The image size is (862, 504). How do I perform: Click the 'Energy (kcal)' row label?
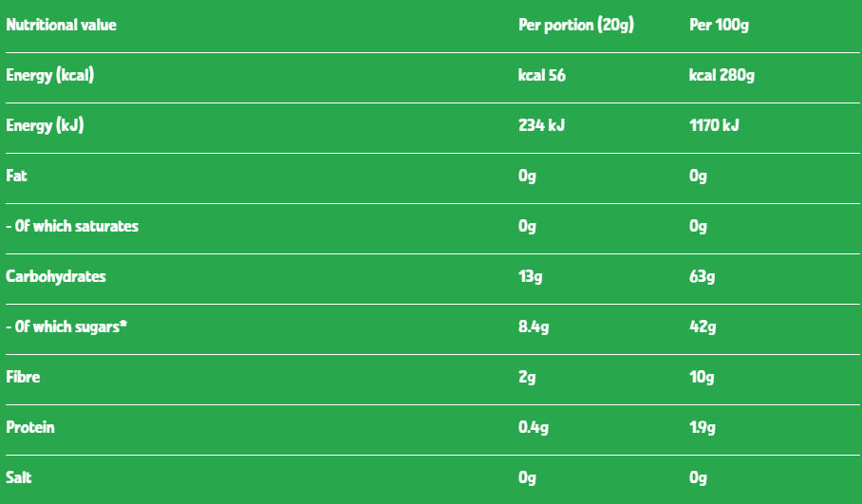point(49,76)
